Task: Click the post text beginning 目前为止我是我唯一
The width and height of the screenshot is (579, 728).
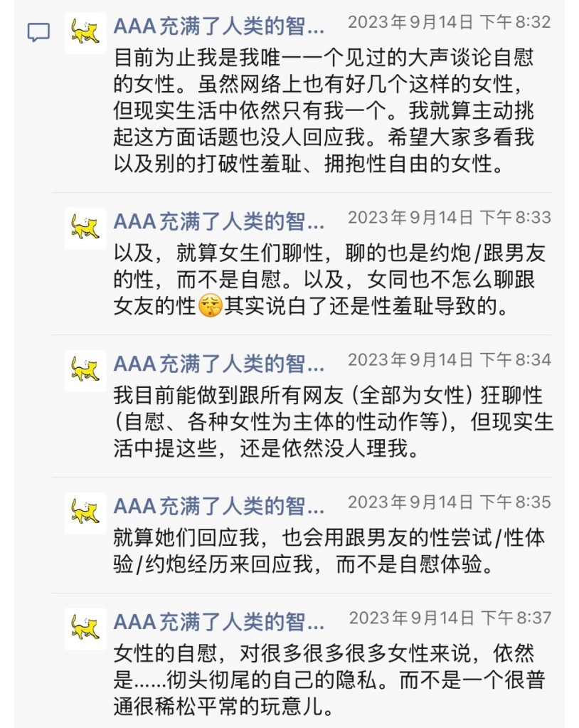Action: 324,111
